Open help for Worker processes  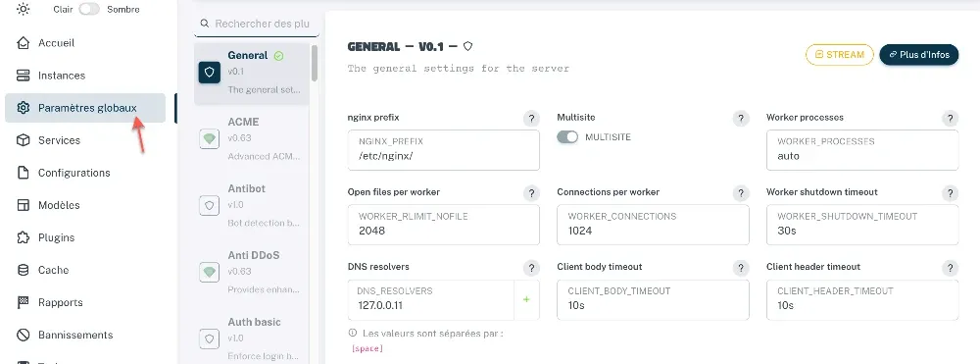(950, 119)
